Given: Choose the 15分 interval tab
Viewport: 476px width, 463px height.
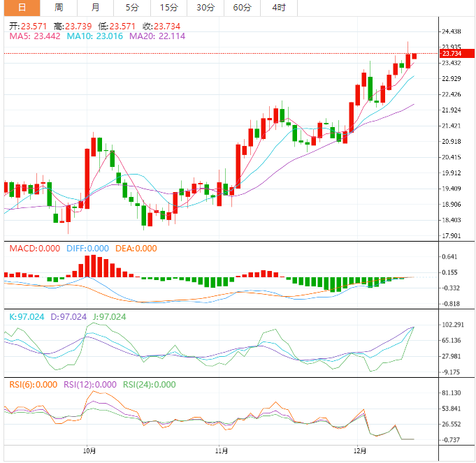Looking at the screenshot, I should (168, 8).
